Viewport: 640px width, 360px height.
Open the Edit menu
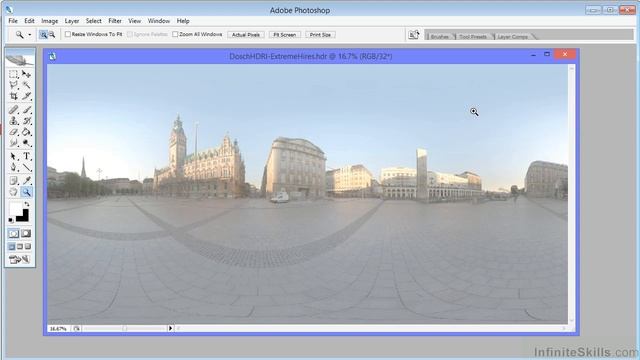coord(29,21)
